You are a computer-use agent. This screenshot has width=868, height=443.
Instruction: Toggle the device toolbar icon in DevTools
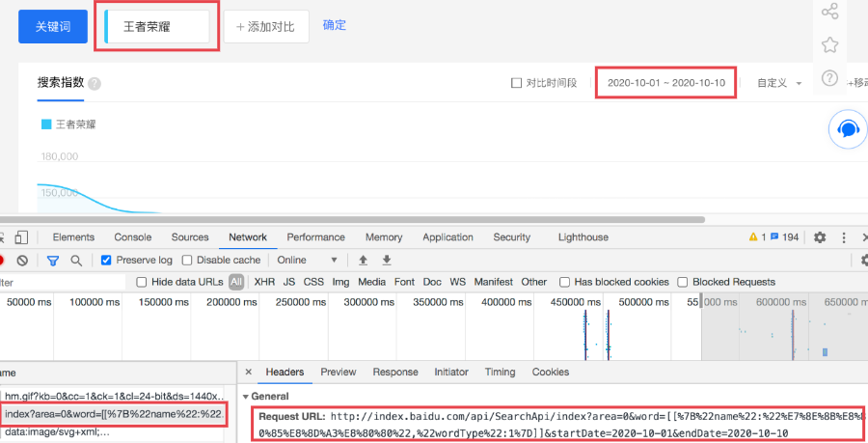[x=21, y=237]
